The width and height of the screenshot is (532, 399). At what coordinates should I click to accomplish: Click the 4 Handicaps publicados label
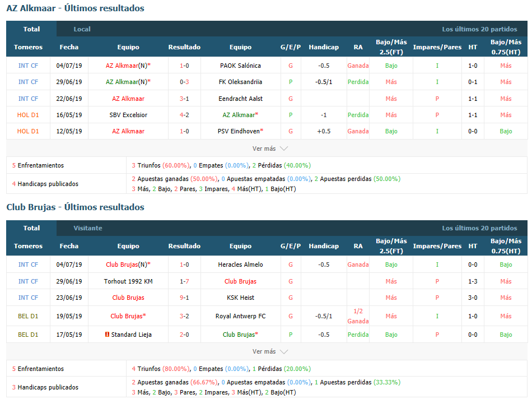click(45, 184)
